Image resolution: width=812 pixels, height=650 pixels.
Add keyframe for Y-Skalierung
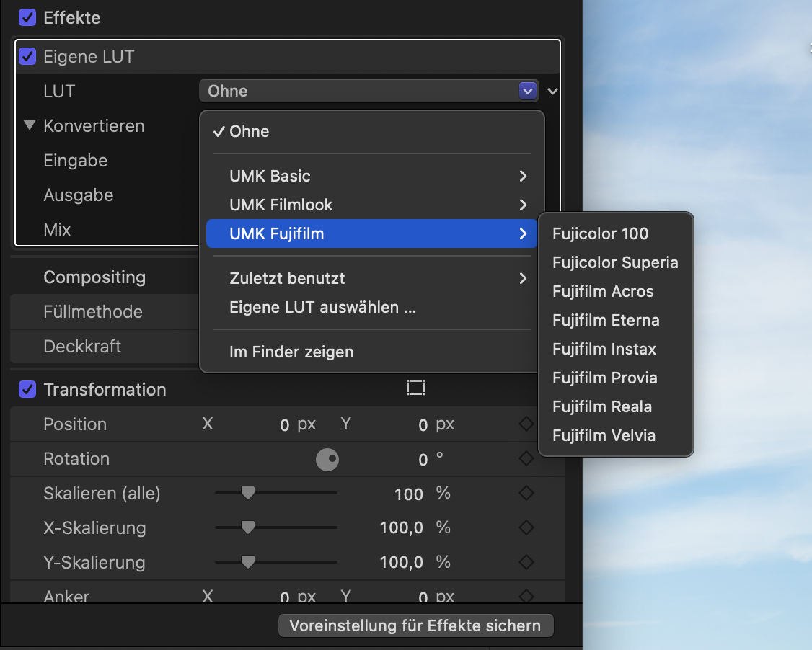pyautogui.click(x=526, y=562)
